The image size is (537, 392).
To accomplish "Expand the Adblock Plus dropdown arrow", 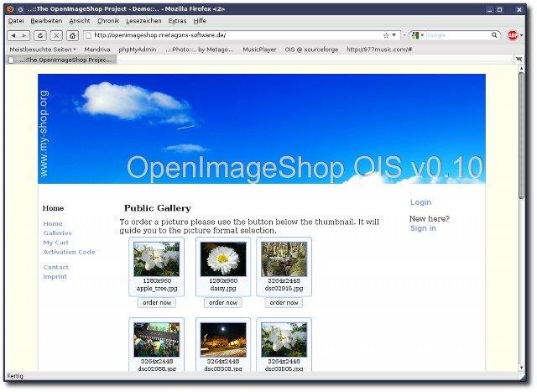I will 521,35.
